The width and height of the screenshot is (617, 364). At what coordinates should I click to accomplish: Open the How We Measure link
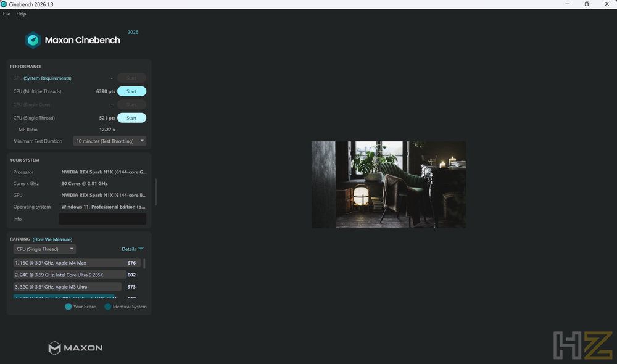click(52, 239)
